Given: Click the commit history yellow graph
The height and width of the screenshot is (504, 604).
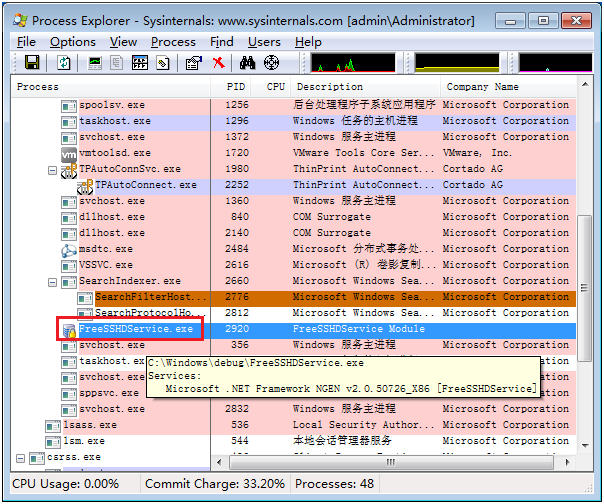Looking at the screenshot, I should point(457,62).
